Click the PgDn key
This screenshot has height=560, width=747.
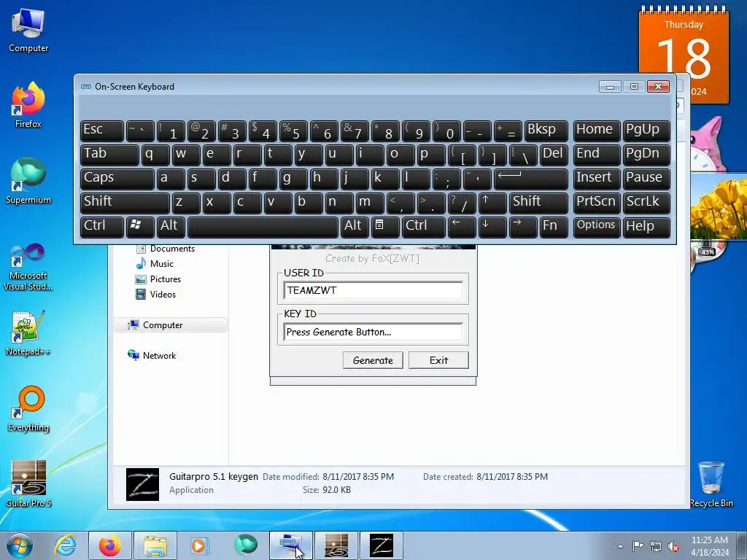pos(646,155)
